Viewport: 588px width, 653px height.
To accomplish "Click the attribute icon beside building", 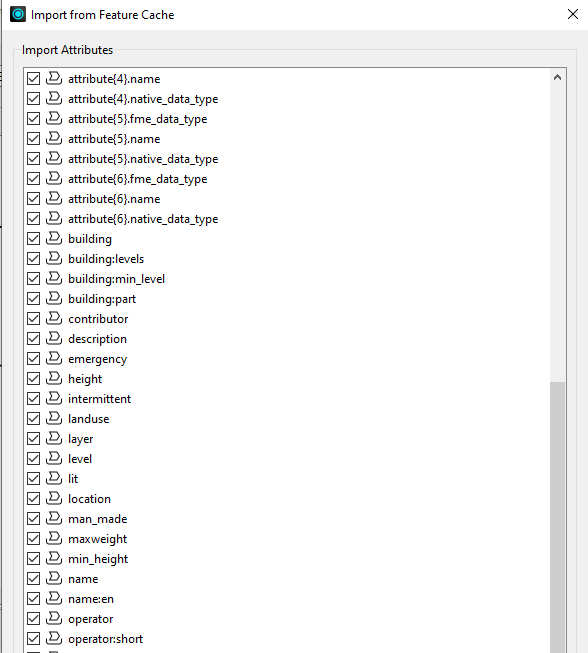I will pyautogui.click(x=54, y=238).
